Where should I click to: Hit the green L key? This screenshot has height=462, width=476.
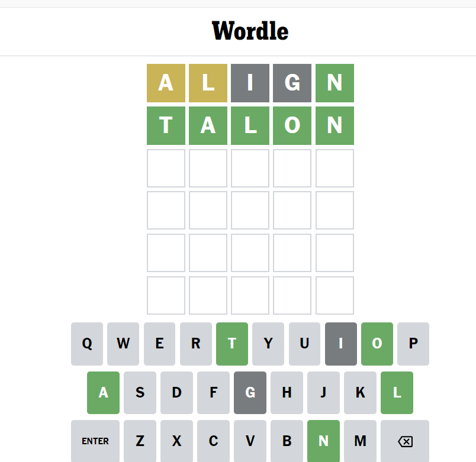397,392
